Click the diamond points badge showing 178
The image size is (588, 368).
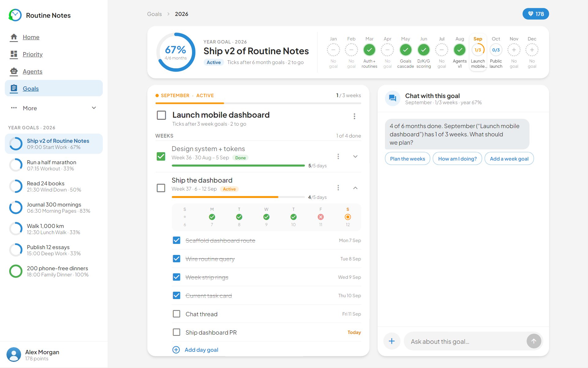click(x=536, y=14)
